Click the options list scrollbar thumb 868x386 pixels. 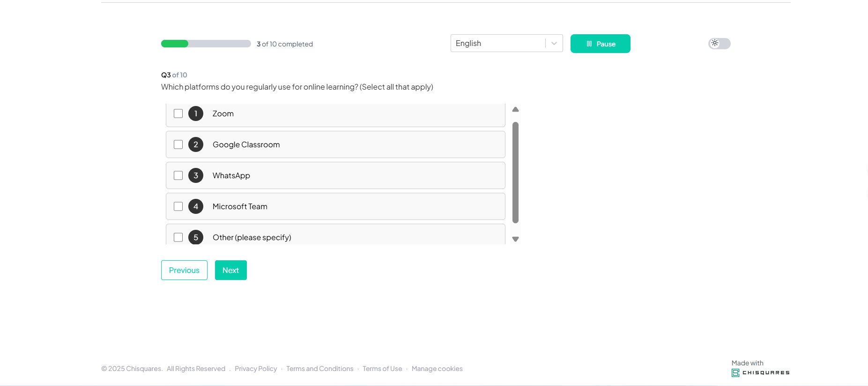[515, 173]
